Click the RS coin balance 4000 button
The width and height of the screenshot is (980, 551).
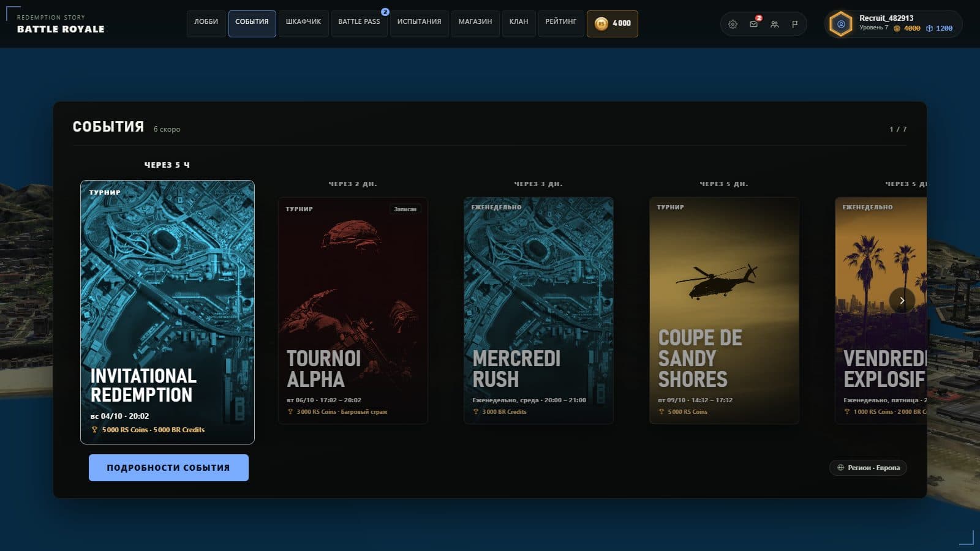pyautogui.click(x=612, y=23)
